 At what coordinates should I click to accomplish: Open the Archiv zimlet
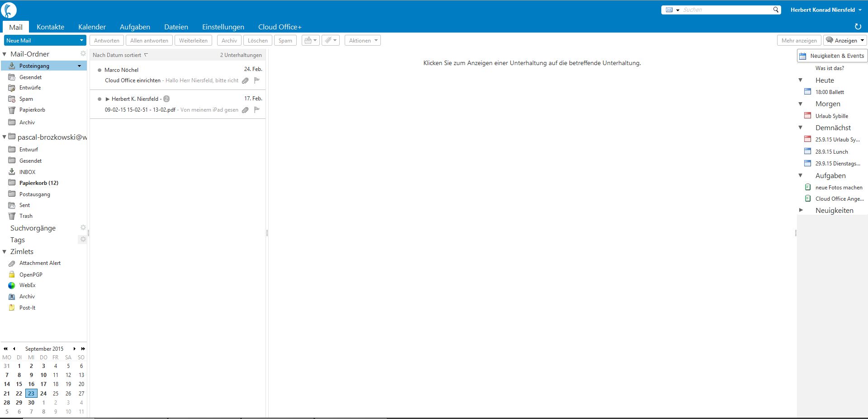point(27,297)
